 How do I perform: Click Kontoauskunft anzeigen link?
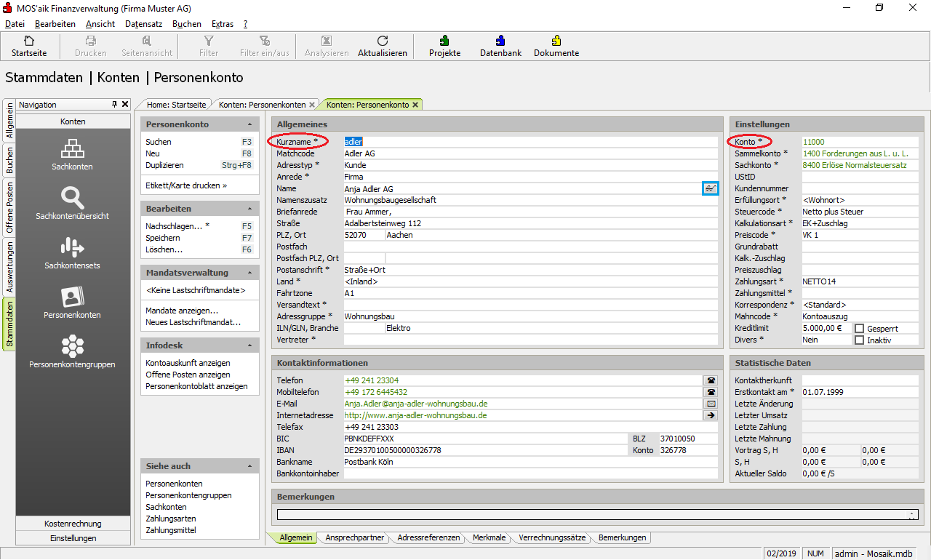(188, 363)
